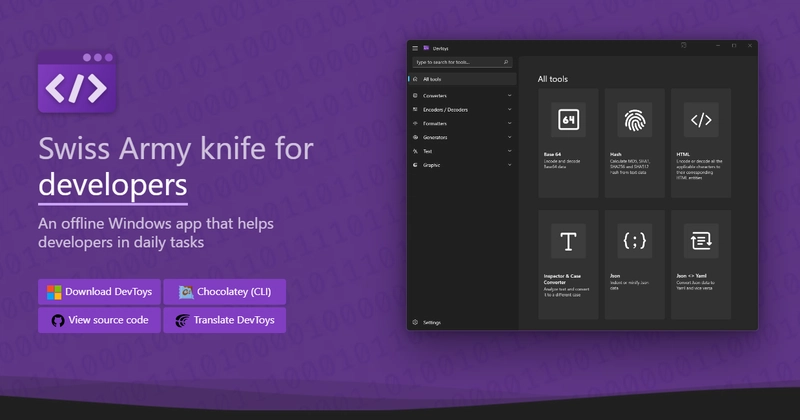This screenshot has height=420, width=800.
Task: Click the Text sidebar icon
Action: [415, 151]
